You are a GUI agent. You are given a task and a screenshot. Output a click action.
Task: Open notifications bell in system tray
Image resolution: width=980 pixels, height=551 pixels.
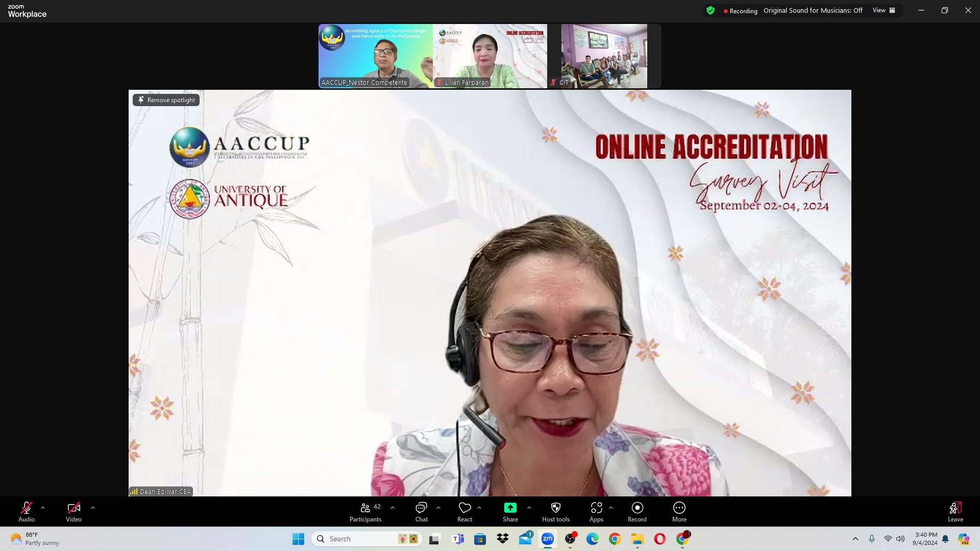coord(945,539)
